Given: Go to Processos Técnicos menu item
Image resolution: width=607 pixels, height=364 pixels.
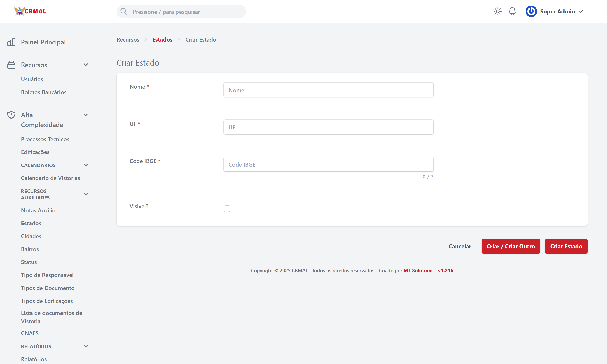Looking at the screenshot, I should (45, 139).
